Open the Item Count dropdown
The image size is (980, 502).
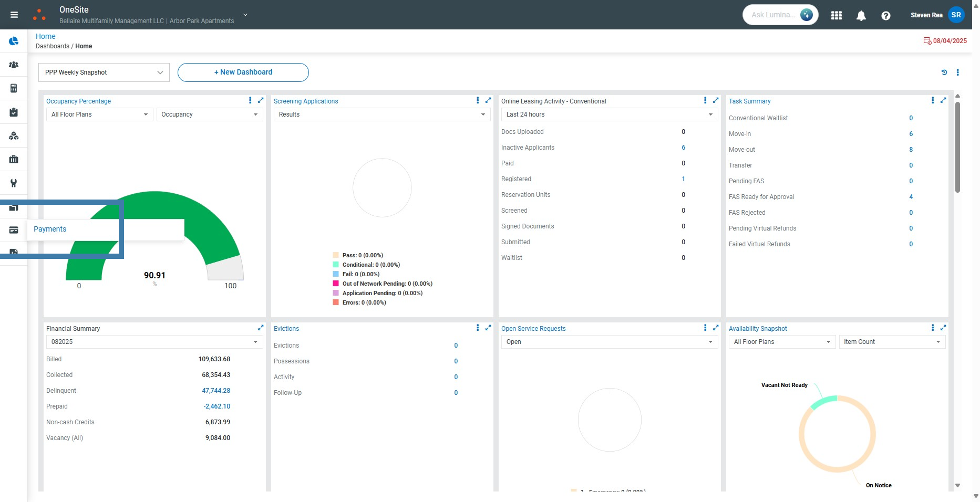(892, 342)
